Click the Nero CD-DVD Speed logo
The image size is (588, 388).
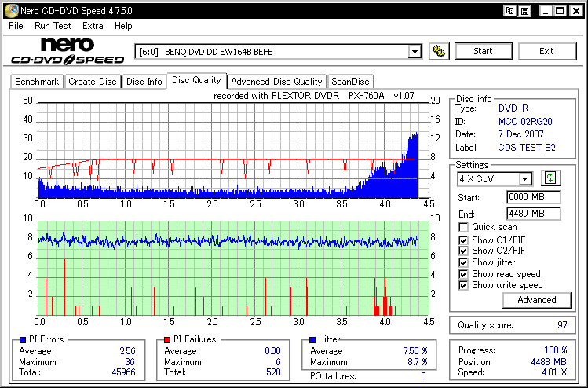[67, 51]
